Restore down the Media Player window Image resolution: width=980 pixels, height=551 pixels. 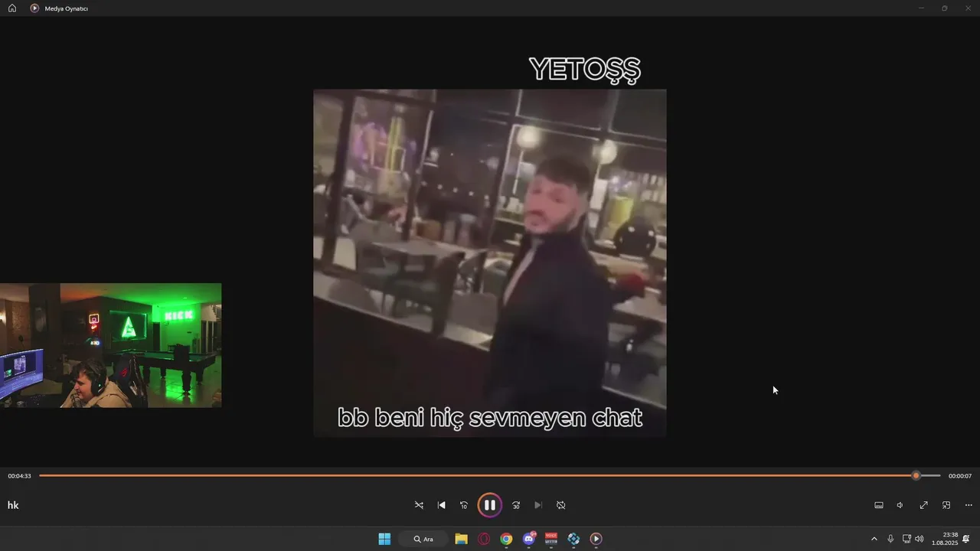point(944,8)
